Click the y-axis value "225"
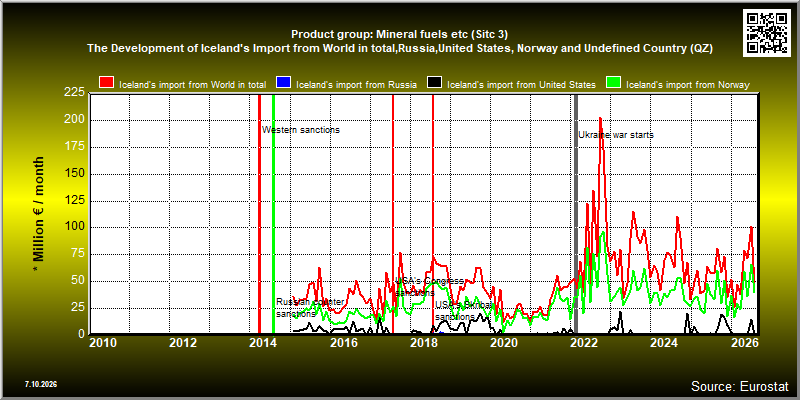 [x=75, y=92]
